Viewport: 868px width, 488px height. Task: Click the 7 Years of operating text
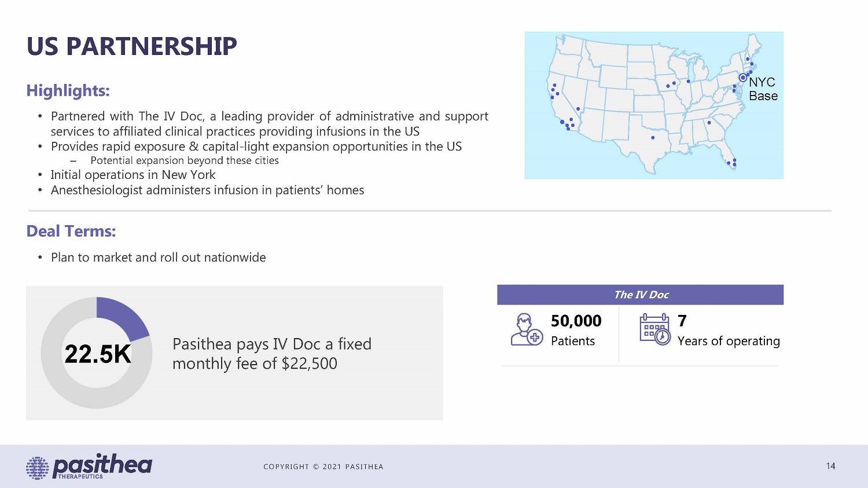pos(728,331)
